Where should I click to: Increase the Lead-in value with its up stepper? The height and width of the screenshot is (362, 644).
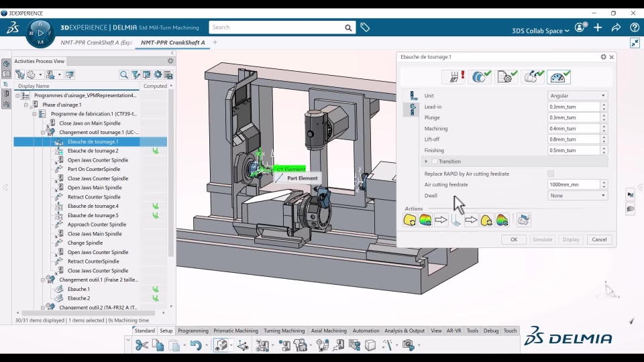point(604,105)
